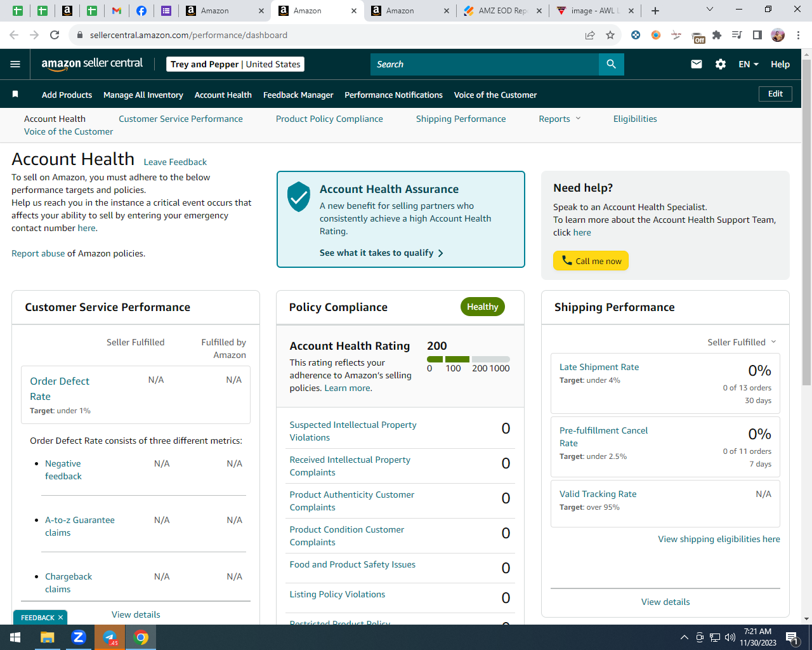The height and width of the screenshot is (650, 812).
Task: Click the blue circular extension icon
Action: 636,35
